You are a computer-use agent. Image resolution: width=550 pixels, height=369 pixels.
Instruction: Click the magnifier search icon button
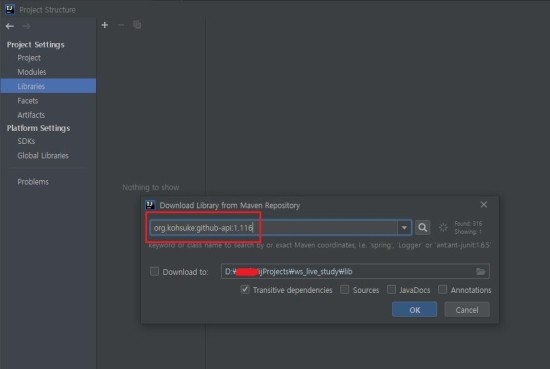click(x=423, y=228)
